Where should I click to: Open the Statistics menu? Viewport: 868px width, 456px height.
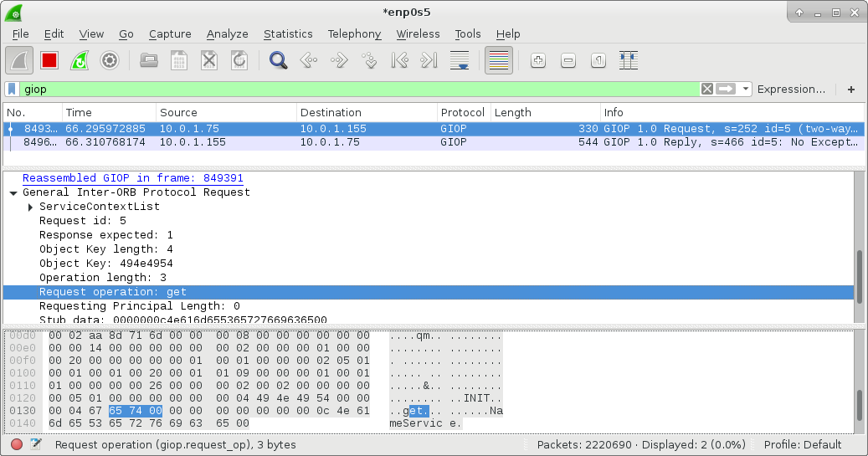tap(288, 33)
